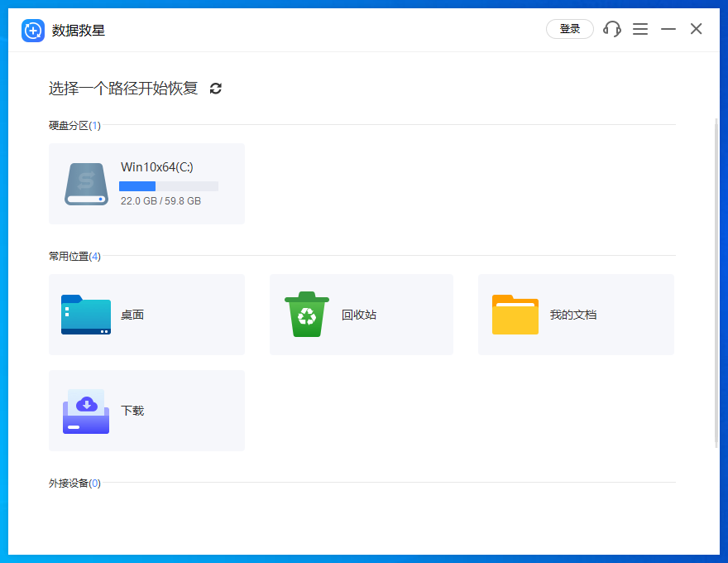Refresh the path list with reload icon
This screenshot has height=563, width=728.
[x=215, y=89]
